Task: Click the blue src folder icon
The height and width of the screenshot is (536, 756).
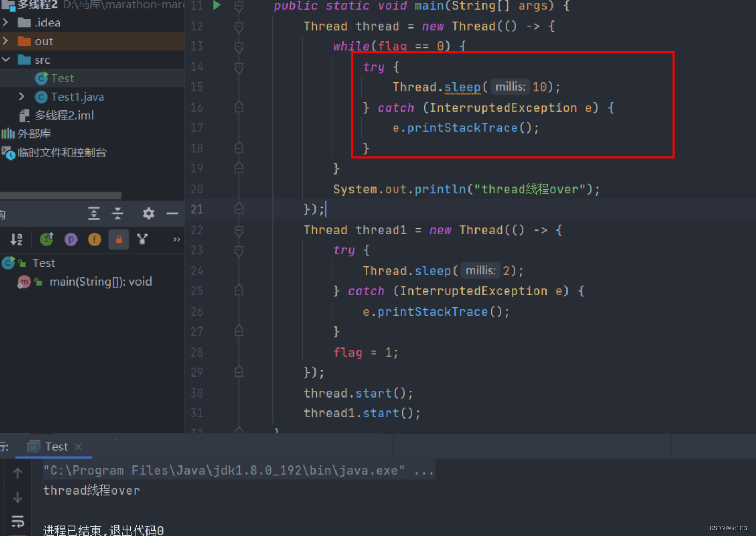Action: [x=24, y=60]
